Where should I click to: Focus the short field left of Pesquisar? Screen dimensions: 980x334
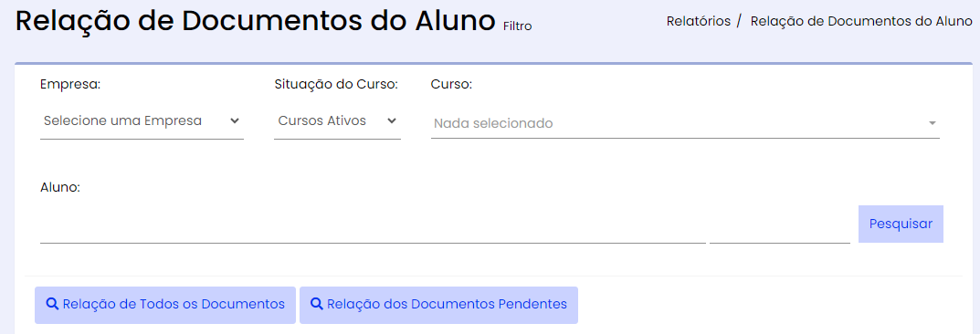click(x=780, y=226)
